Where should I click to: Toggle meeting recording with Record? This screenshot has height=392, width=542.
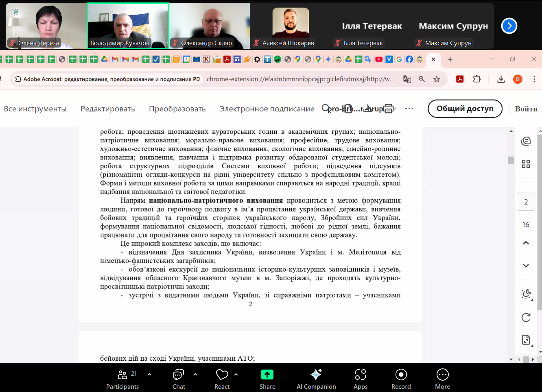tap(401, 379)
